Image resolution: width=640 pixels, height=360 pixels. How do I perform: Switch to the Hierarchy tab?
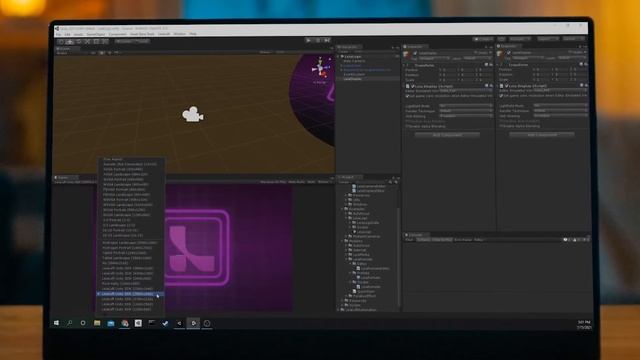click(x=348, y=47)
